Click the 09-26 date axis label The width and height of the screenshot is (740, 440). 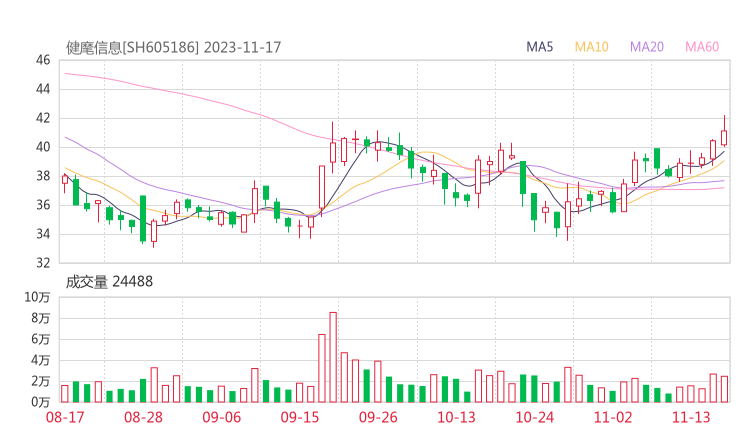click(378, 417)
